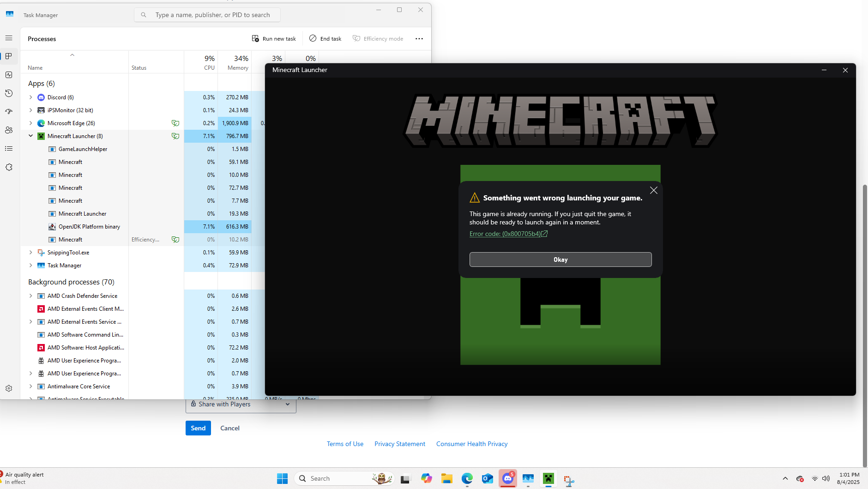The image size is (868, 489).
Task: Open App history from the sidebar
Action: pos(9,93)
